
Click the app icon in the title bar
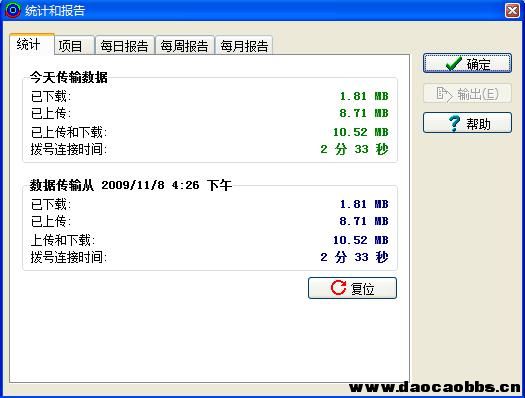coord(13,10)
